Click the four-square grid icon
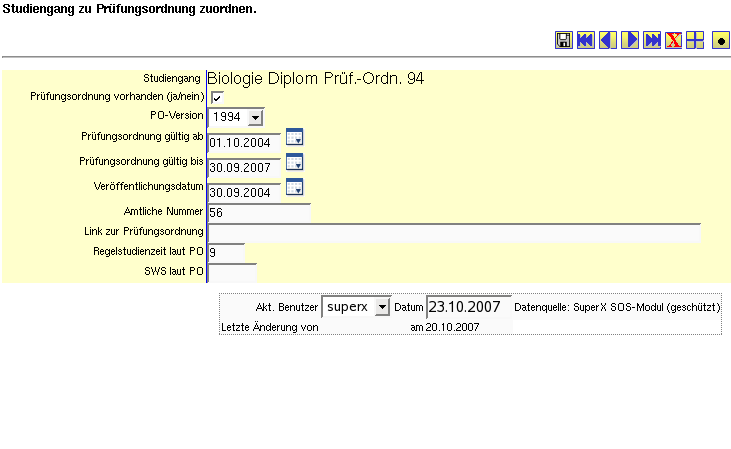The width and height of the screenshot is (731, 449). pos(695,40)
